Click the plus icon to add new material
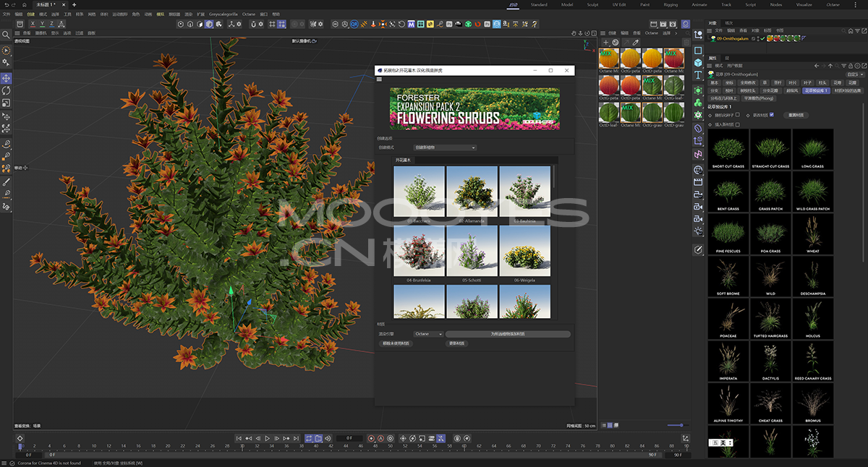The height and width of the screenshot is (467, 868). click(605, 43)
